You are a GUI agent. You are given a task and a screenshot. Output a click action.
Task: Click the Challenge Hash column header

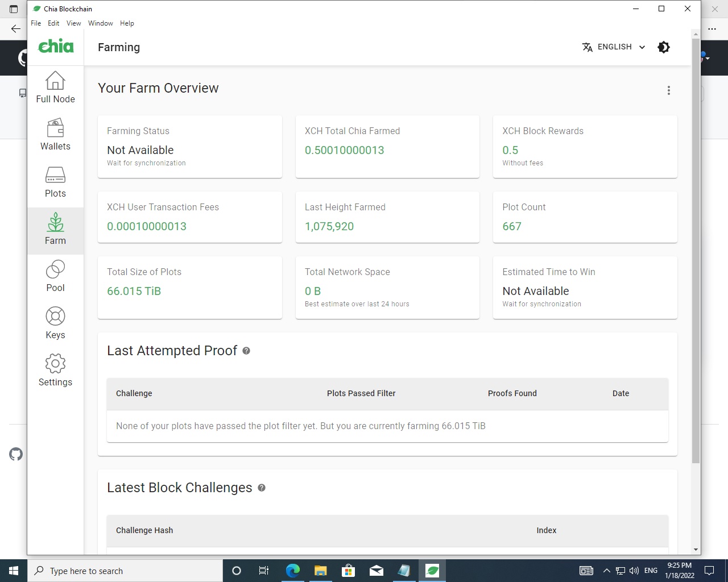(x=144, y=530)
